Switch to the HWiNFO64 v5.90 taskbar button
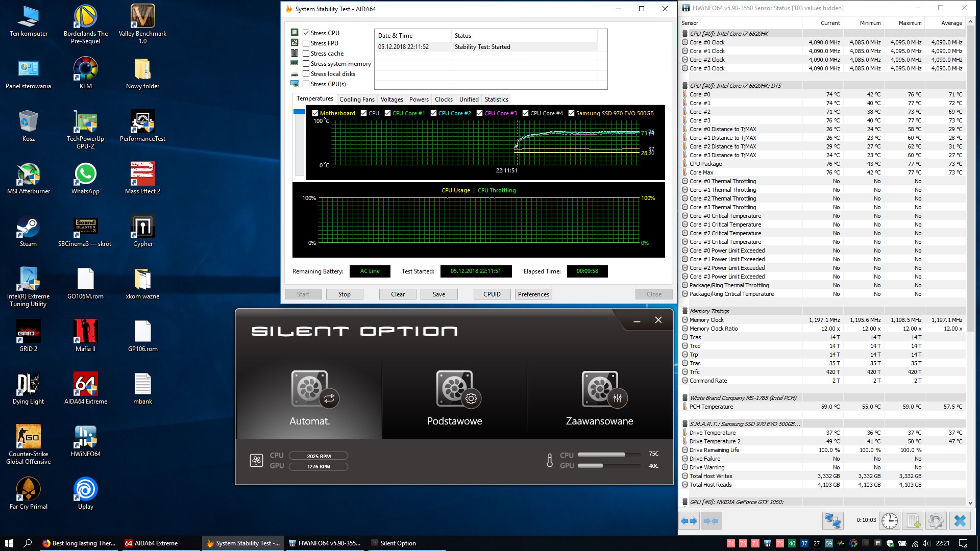980x551 pixels. [x=325, y=543]
